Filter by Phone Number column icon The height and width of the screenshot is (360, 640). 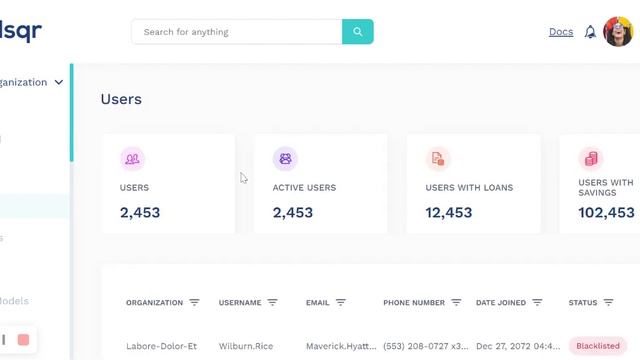(x=456, y=302)
